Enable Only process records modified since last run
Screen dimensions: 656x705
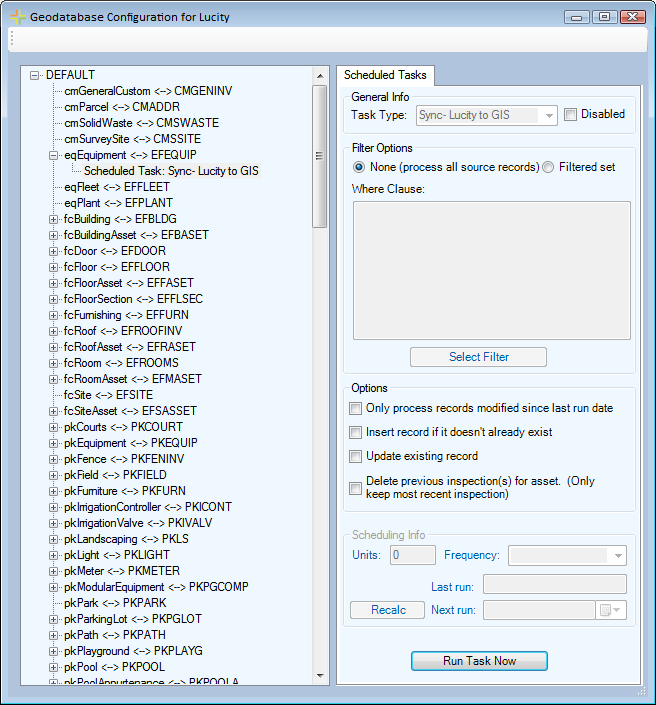pyautogui.click(x=355, y=408)
